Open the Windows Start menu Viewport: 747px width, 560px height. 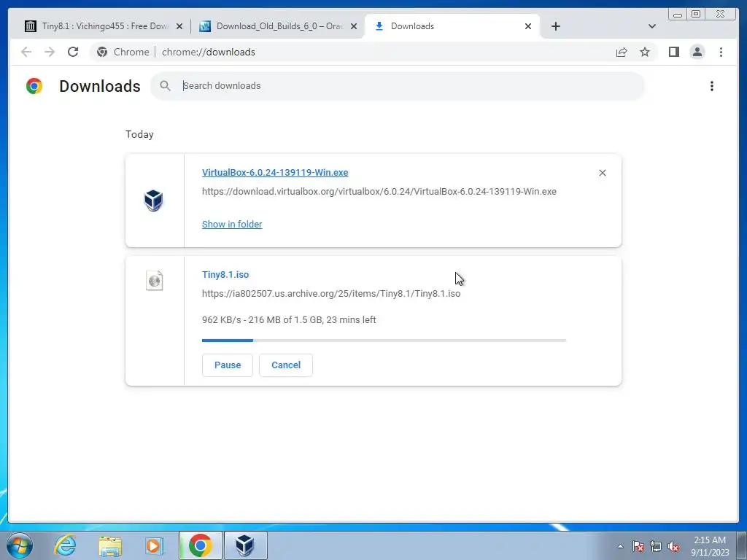coord(20,545)
